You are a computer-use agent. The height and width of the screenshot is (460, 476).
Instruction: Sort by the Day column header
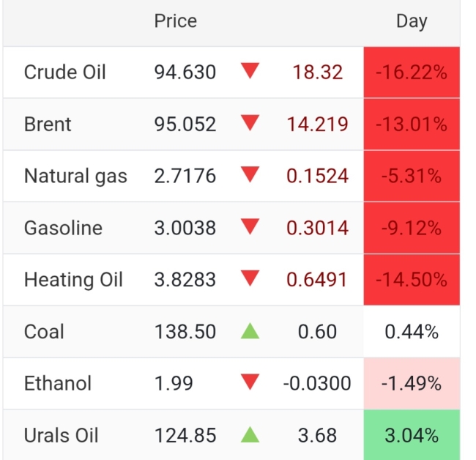pyautogui.click(x=411, y=21)
